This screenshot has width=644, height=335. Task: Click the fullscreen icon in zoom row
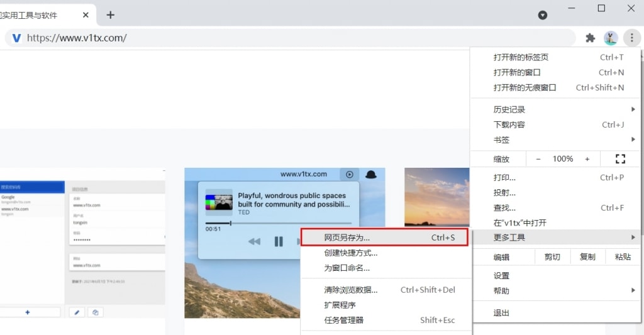point(620,159)
